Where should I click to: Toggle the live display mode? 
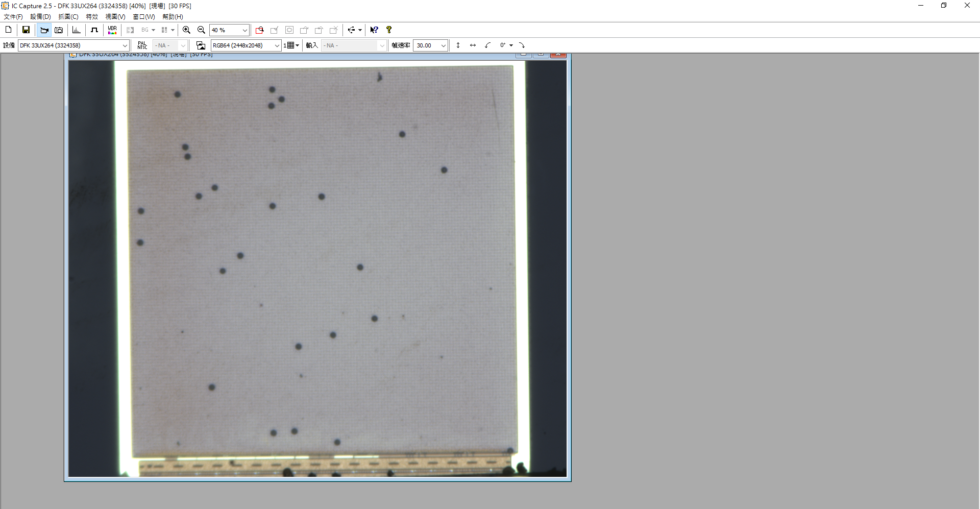pos(44,30)
